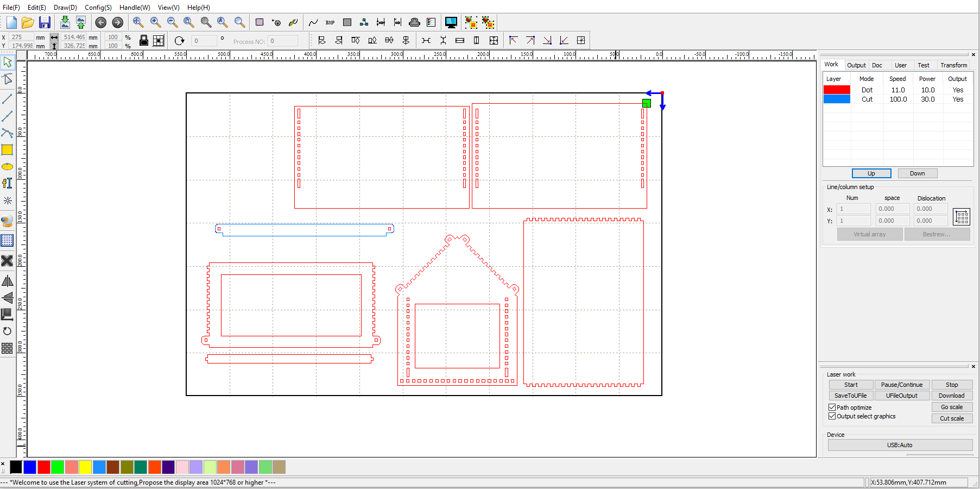Choose the Text tool in left toolbar
The image size is (980, 489).
click(7, 184)
